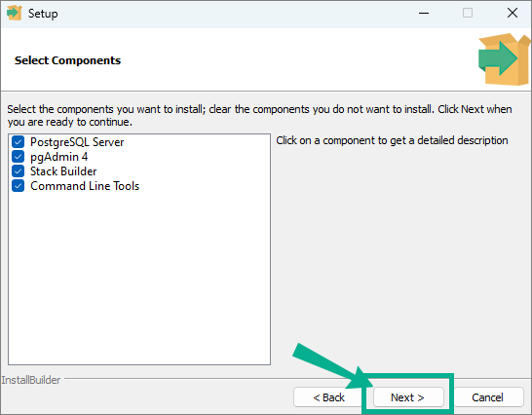Click the installer box logo in the header
532x415 pixels.
coord(504,59)
